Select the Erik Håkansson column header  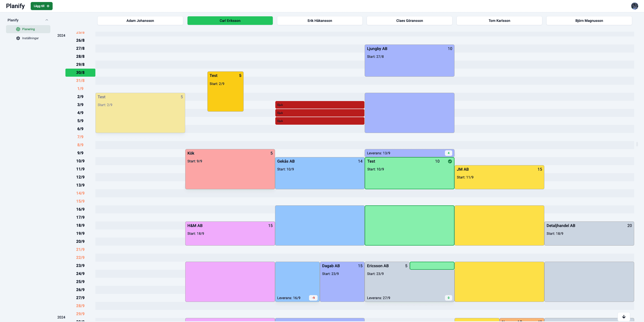[x=320, y=21]
